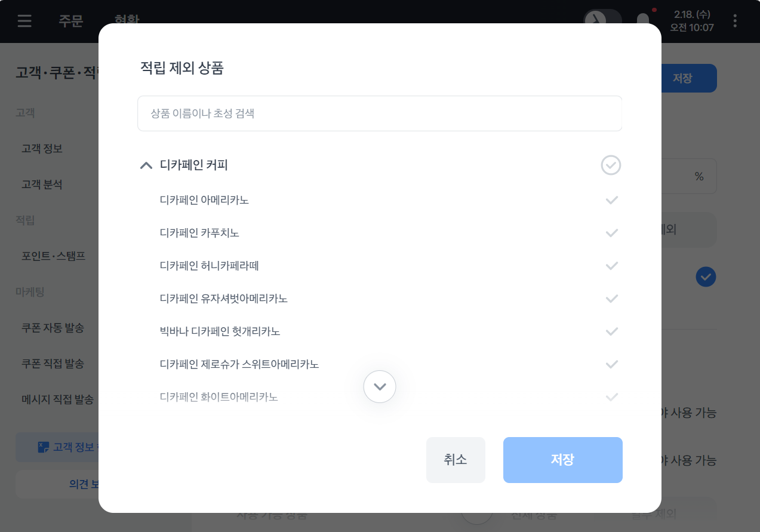This screenshot has width=760, height=532.
Task: Open 쿠폰 자동 발송 menu item
Action: coord(53,328)
